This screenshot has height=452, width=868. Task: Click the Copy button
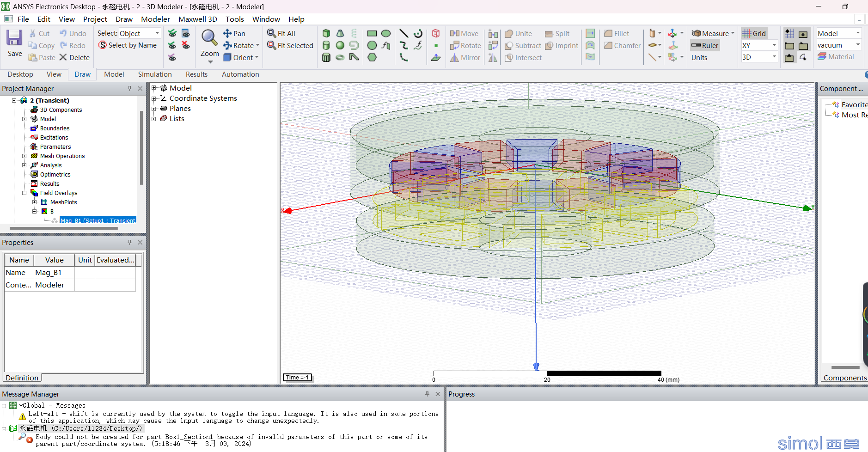(x=42, y=45)
